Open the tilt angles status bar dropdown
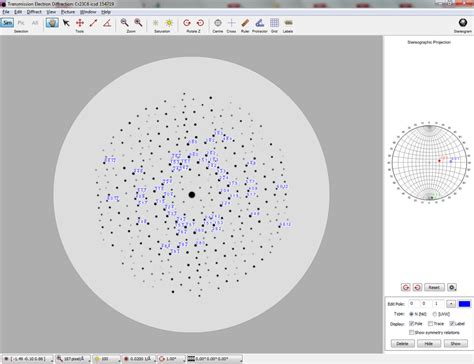The width and height of the screenshot is (474, 364). (x=214, y=359)
